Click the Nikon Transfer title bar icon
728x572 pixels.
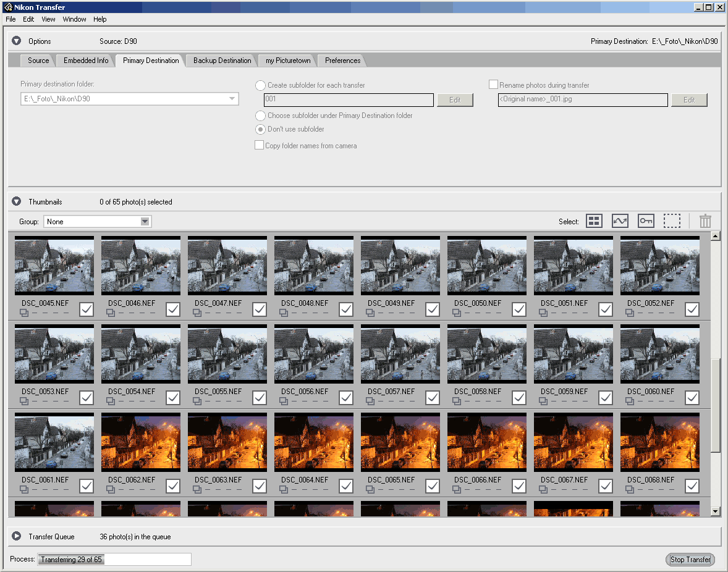(9, 7)
